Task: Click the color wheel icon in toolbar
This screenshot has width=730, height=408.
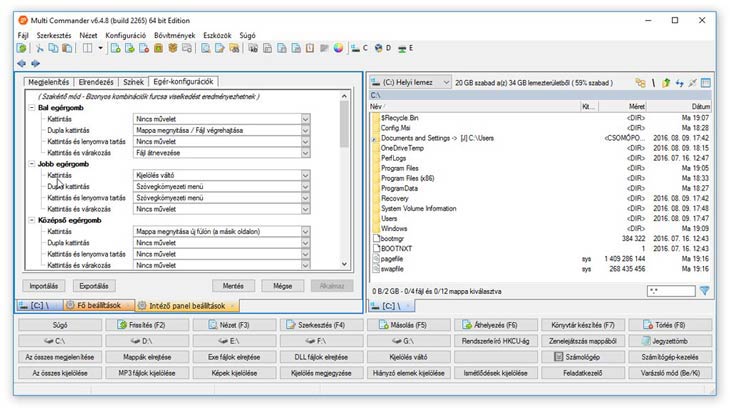Action: pos(337,47)
